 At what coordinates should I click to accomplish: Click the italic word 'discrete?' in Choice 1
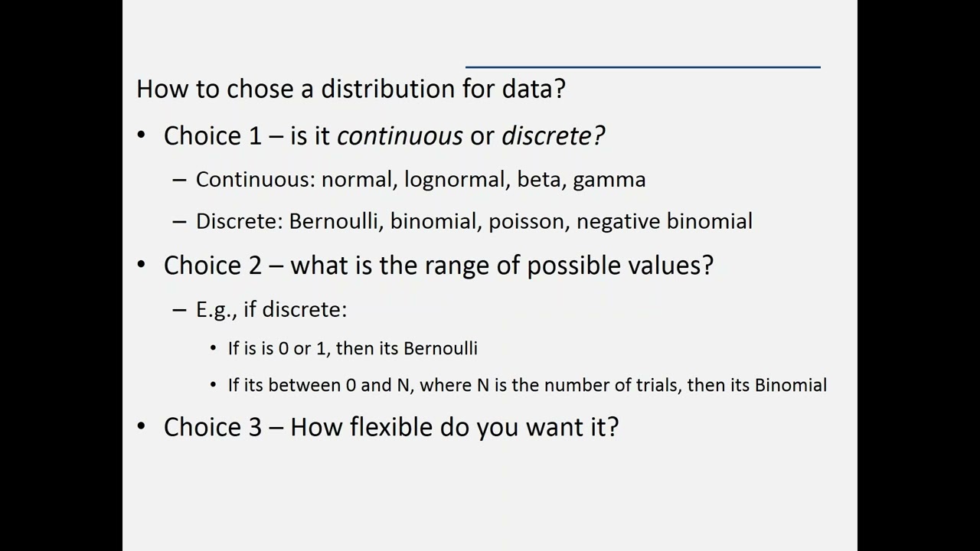(x=553, y=135)
